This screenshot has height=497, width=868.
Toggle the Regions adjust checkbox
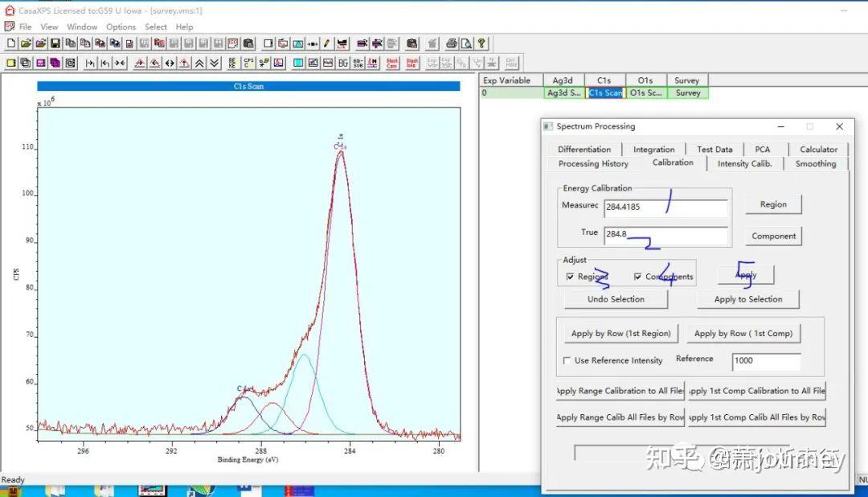pyautogui.click(x=570, y=277)
